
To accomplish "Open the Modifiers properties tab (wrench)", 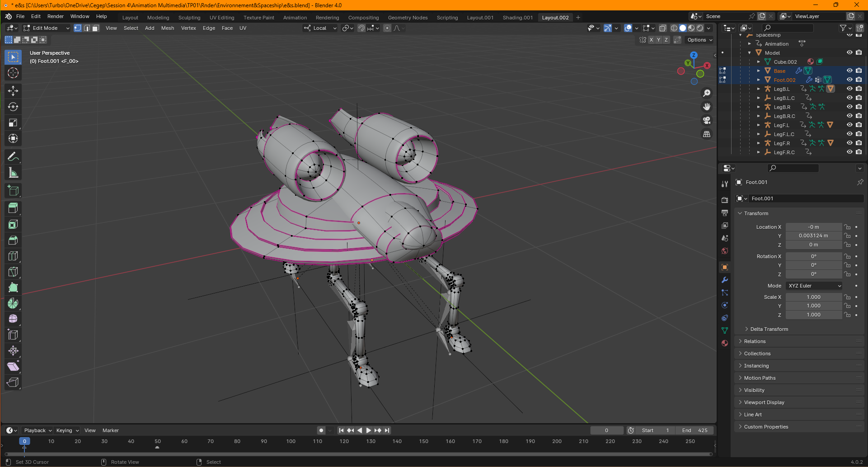I will coord(725,280).
